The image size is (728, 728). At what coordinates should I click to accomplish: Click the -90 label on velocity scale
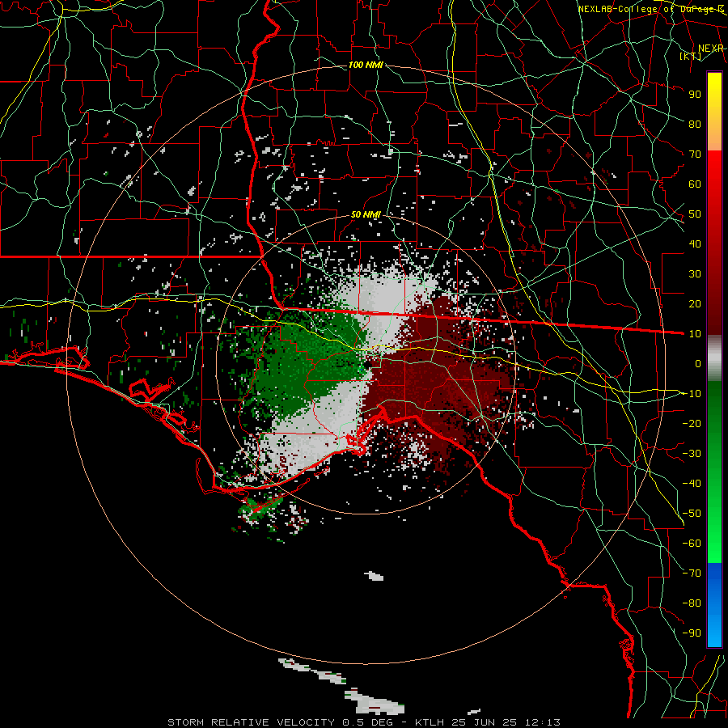(x=692, y=633)
